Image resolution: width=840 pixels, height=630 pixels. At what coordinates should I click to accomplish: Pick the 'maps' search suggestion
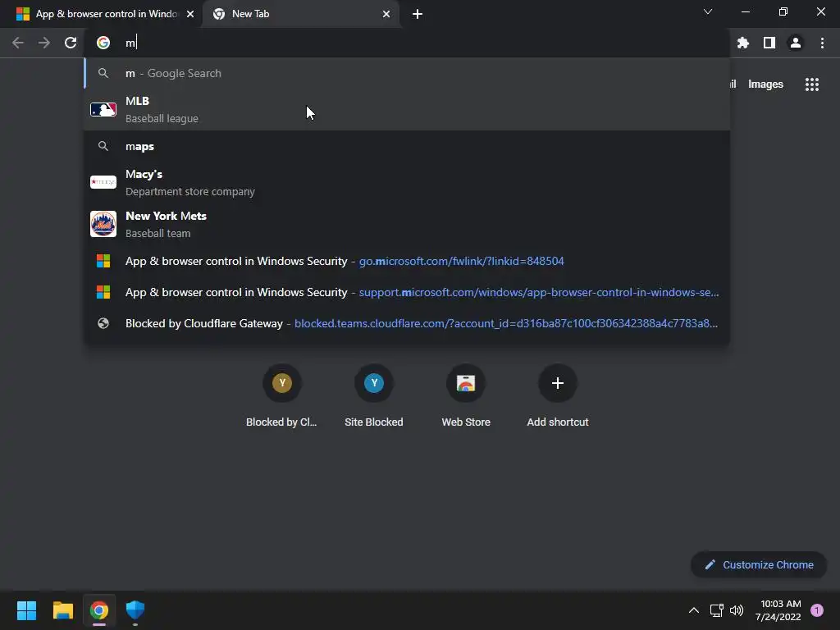407,146
